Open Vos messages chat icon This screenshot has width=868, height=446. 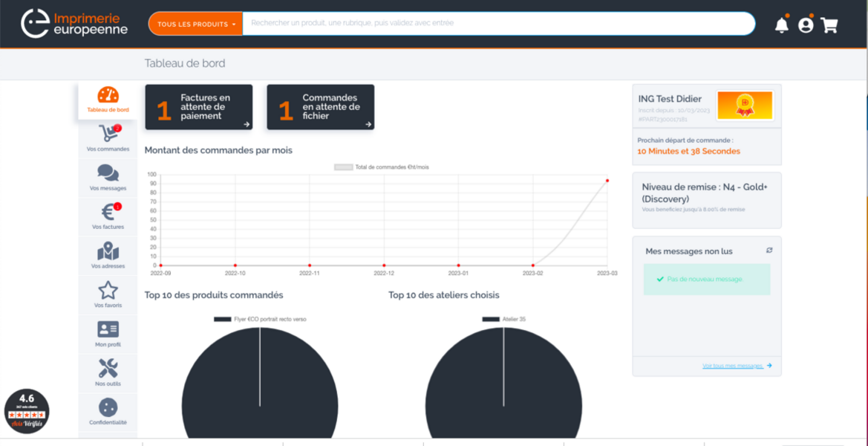point(108,173)
